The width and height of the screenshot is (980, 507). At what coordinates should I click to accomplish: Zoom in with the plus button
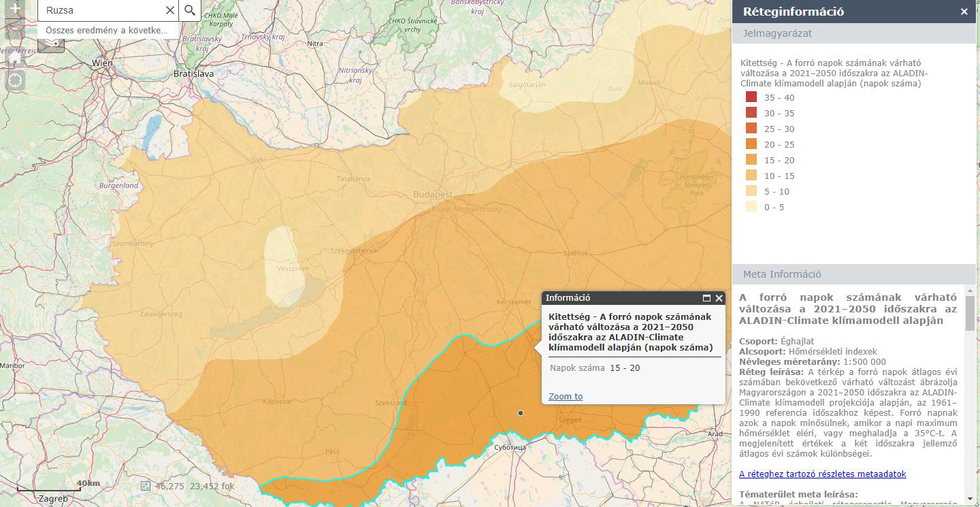(14, 10)
